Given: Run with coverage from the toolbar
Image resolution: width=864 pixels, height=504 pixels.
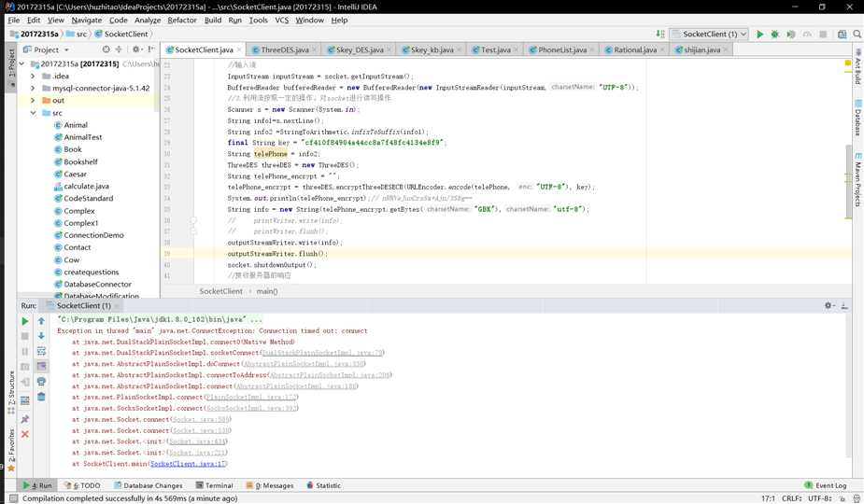Looking at the screenshot, I should point(791,35).
